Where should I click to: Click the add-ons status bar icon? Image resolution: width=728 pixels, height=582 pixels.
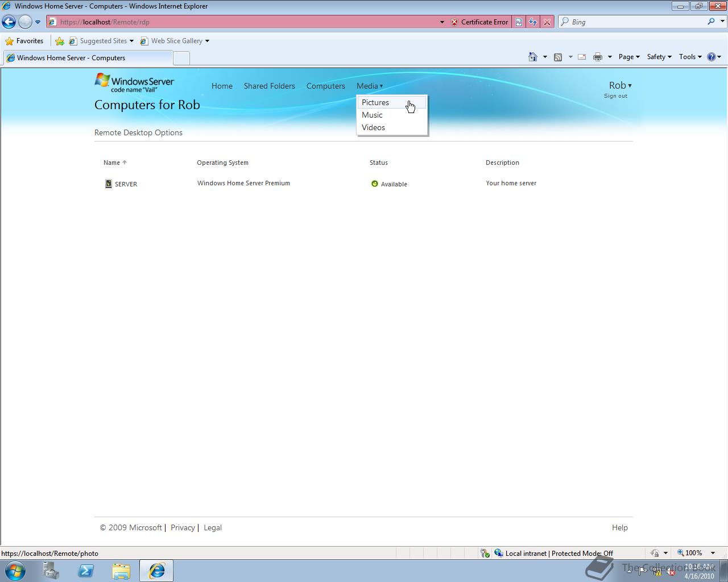tap(485, 553)
